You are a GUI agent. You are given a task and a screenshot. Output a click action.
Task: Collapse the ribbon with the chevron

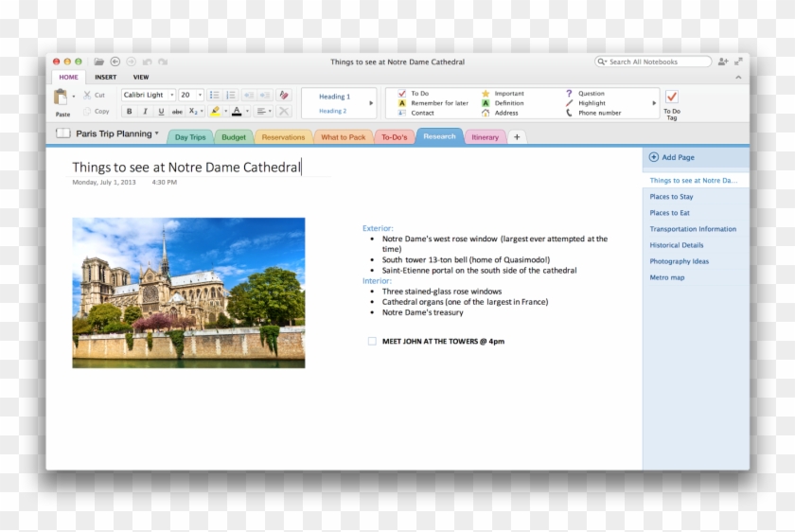pos(738,77)
